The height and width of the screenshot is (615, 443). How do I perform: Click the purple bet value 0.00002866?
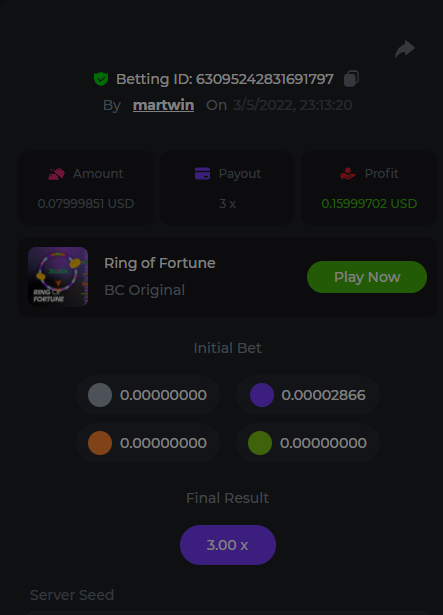[x=323, y=395]
